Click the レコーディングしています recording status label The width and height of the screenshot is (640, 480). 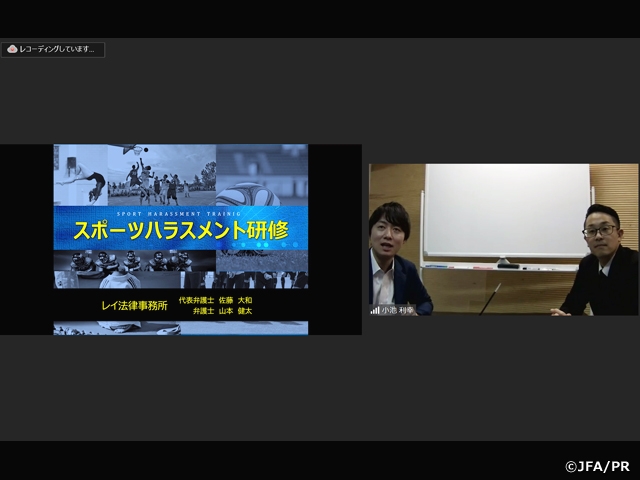click(58, 49)
